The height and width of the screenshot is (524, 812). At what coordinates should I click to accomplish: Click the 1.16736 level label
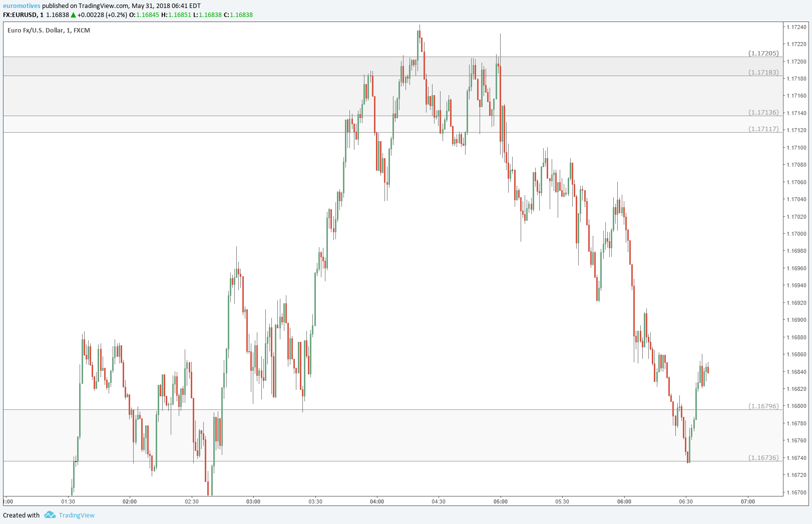click(x=763, y=457)
